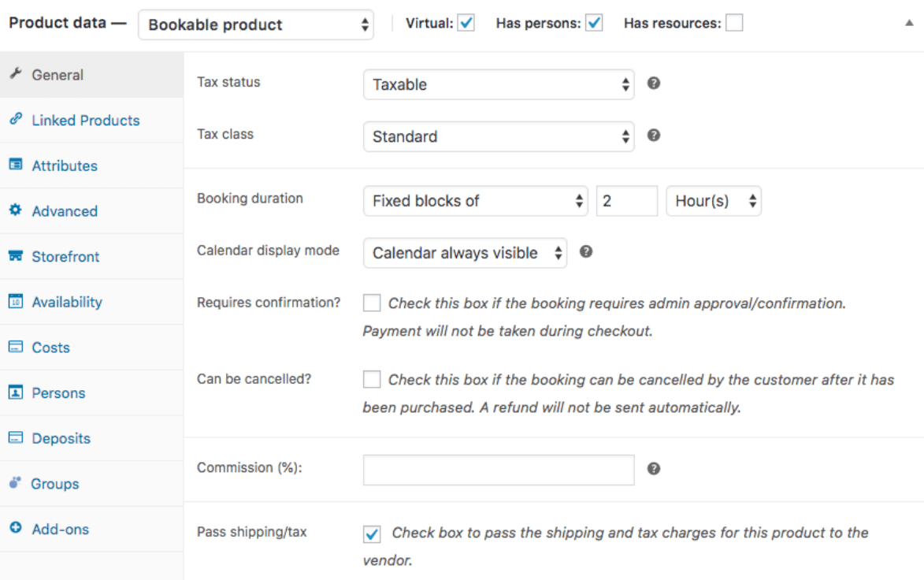
Task: Collapse the Product data panel arrow
Action: point(910,24)
